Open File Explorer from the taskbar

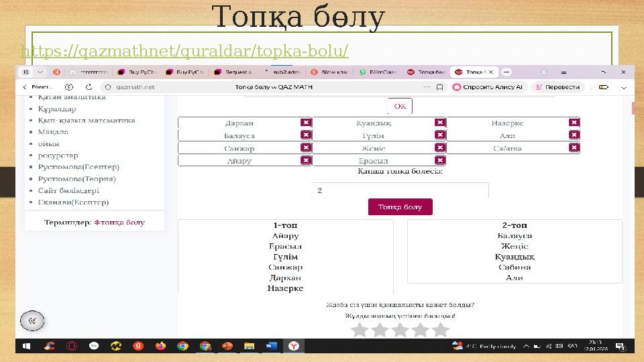[x=249, y=346]
